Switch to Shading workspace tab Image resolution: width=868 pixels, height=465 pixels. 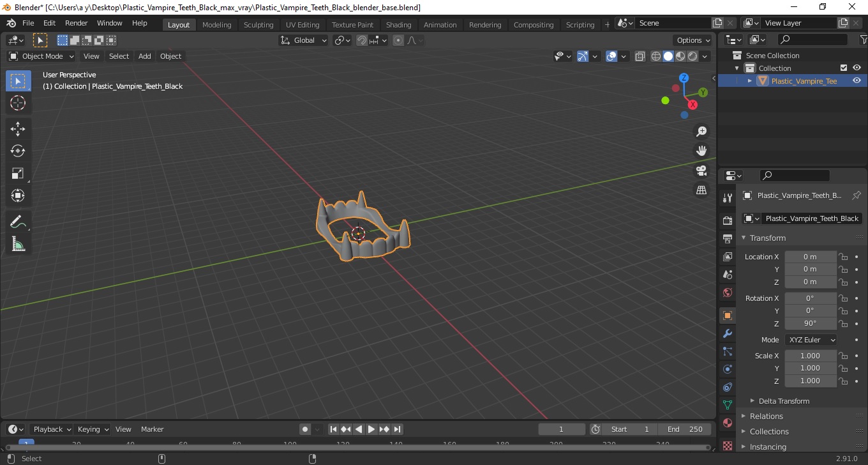pos(399,25)
